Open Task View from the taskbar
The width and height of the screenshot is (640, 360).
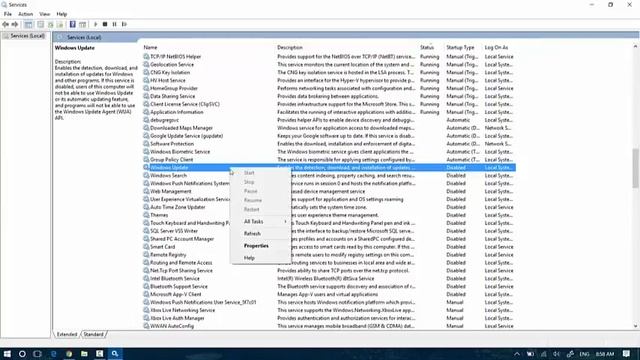pos(37,354)
